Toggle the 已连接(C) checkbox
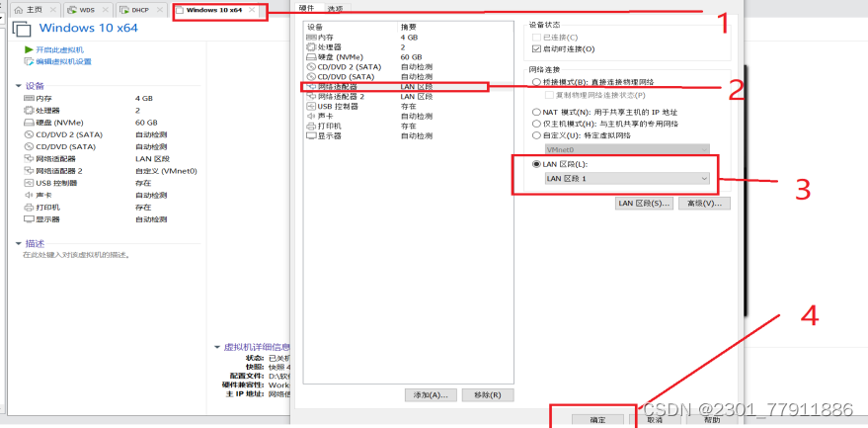This screenshot has height=428, width=868. coord(535,38)
